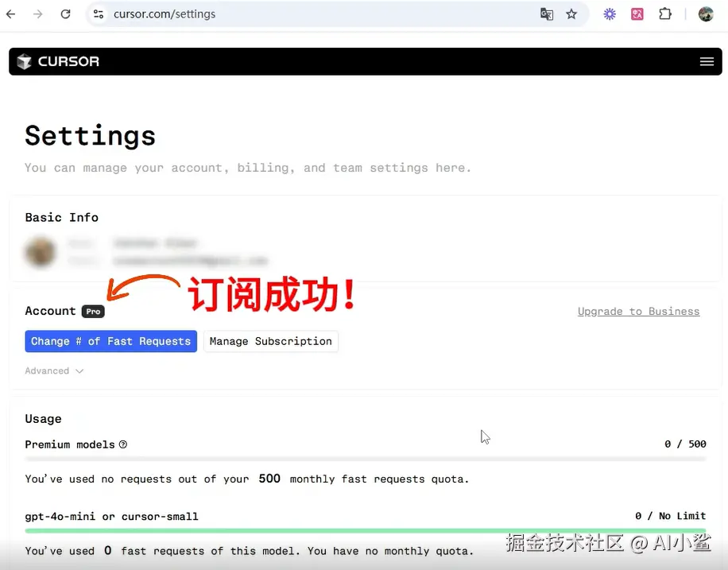Open the hamburger navigation menu
Image resolution: width=728 pixels, height=570 pixels.
(x=707, y=61)
